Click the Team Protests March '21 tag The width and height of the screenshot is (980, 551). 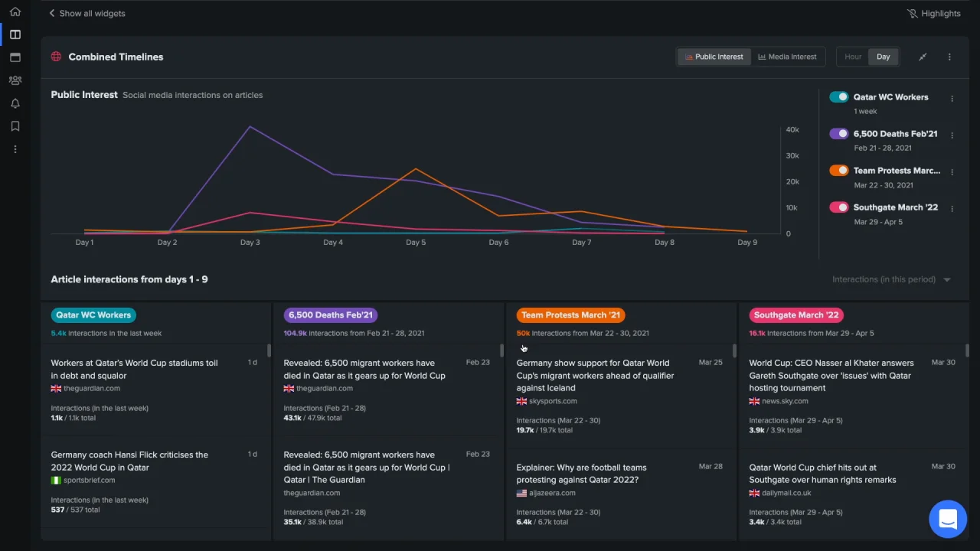pos(571,315)
